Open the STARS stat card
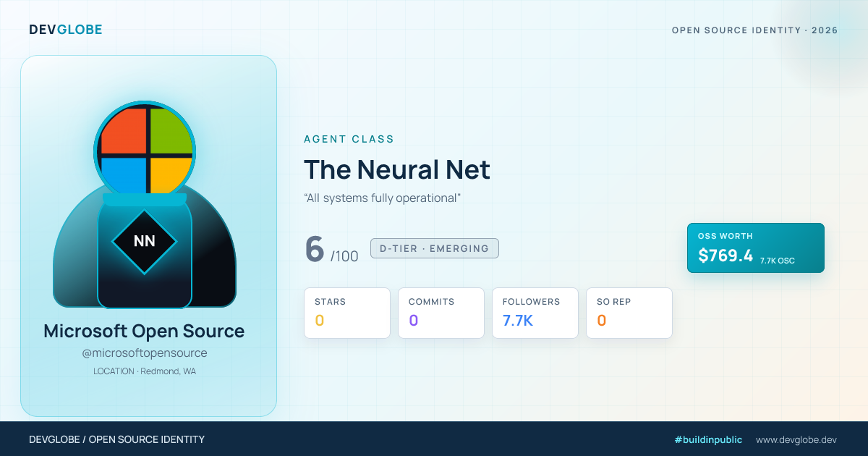This screenshot has height=456, width=868. [x=347, y=313]
